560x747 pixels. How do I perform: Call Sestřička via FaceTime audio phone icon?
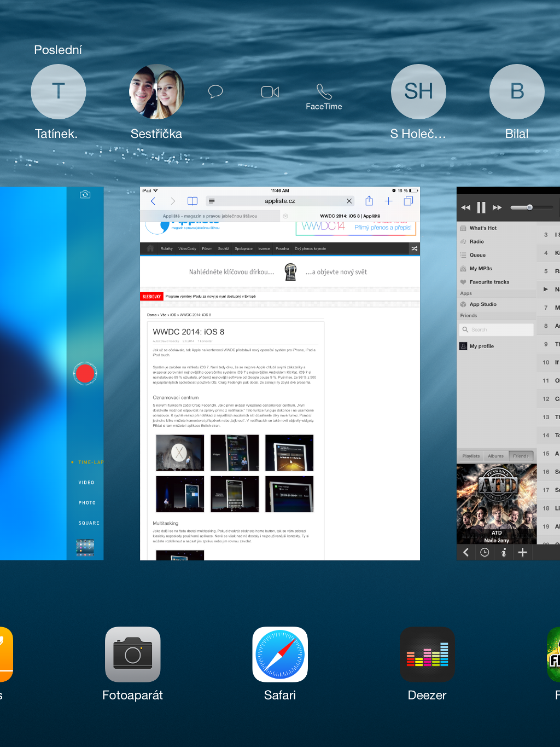(x=324, y=92)
